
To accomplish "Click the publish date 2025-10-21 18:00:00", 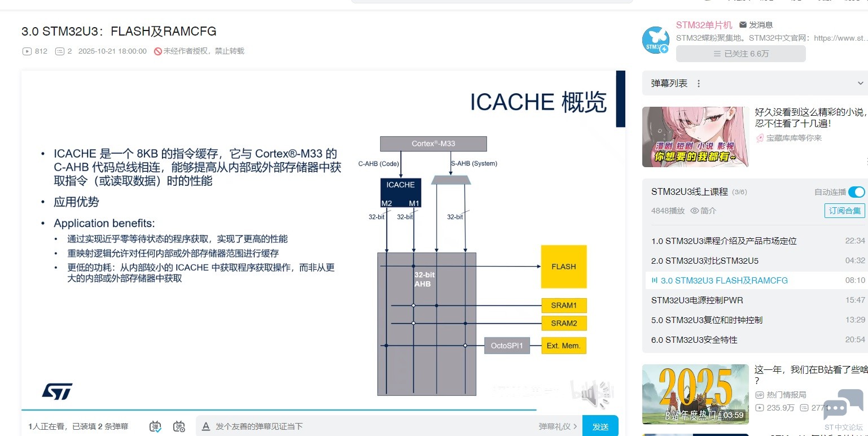I will click(112, 51).
